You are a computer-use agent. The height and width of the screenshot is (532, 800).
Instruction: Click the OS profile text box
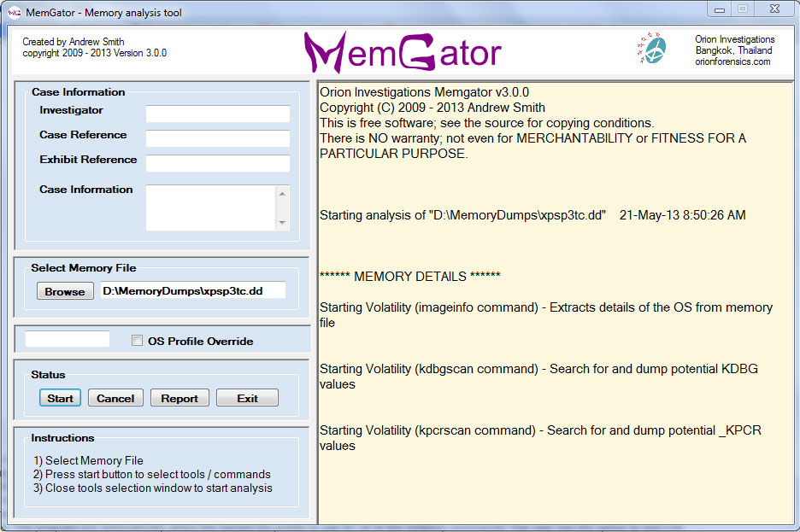(68, 339)
